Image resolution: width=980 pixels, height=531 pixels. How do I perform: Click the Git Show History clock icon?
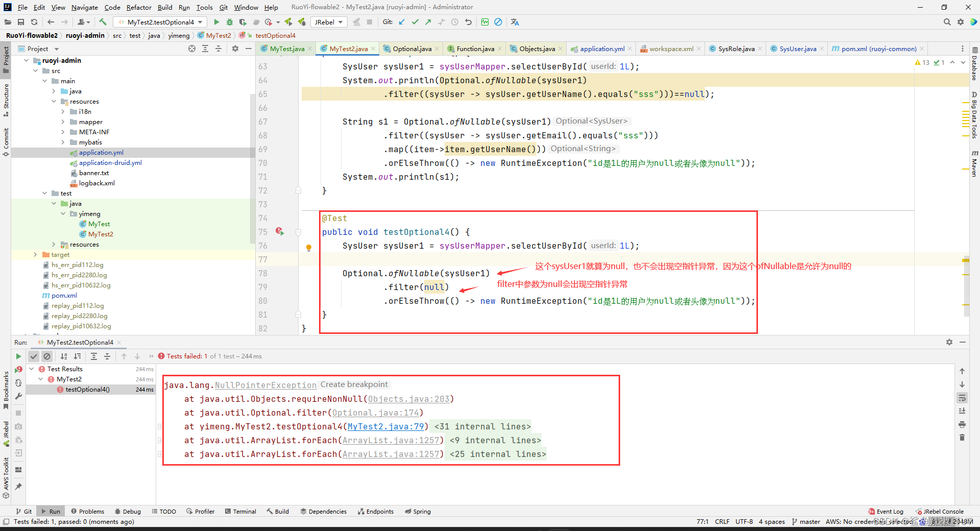pos(455,22)
